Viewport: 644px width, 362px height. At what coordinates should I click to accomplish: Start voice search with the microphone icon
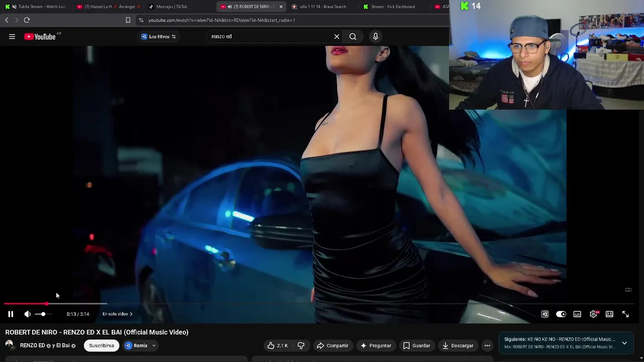(x=375, y=36)
